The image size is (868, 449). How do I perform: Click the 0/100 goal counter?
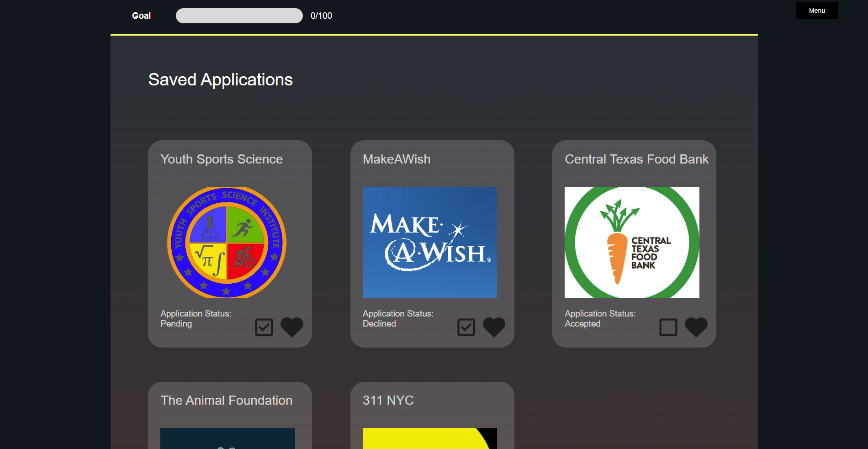(x=321, y=16)
